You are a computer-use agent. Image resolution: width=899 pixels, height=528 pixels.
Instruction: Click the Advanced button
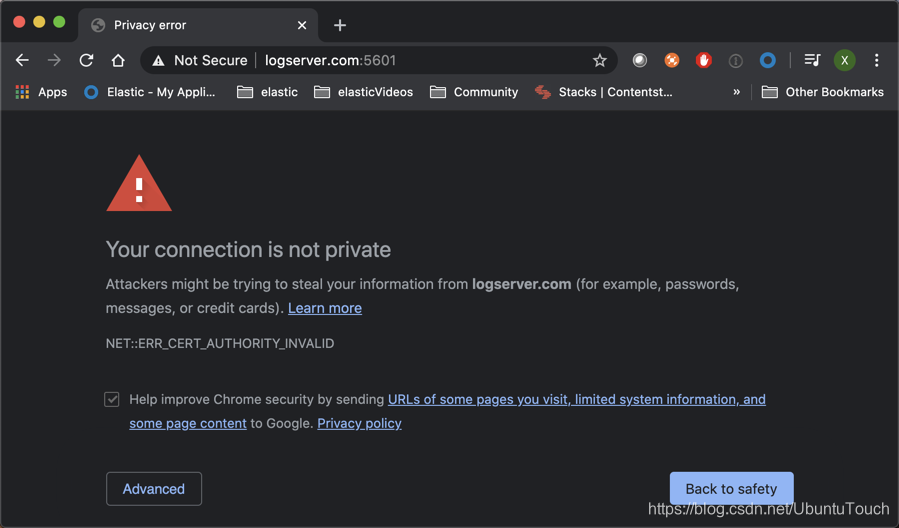tap(154, 489)
